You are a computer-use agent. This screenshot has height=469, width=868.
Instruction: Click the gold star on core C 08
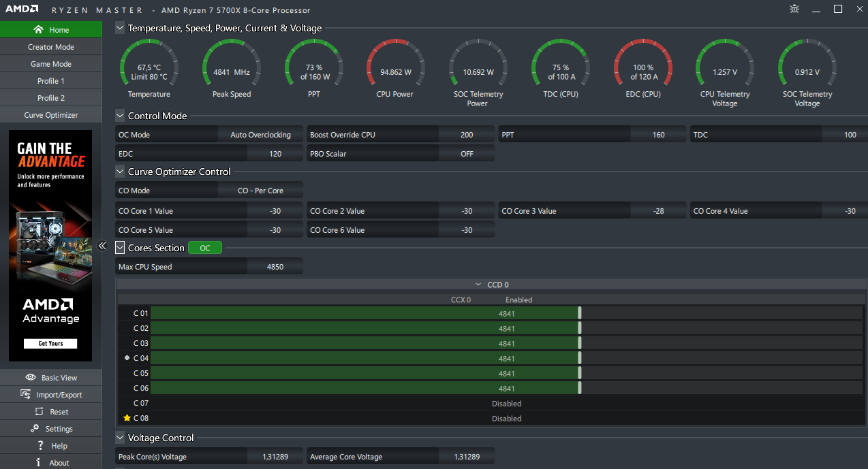click(127, 418)
